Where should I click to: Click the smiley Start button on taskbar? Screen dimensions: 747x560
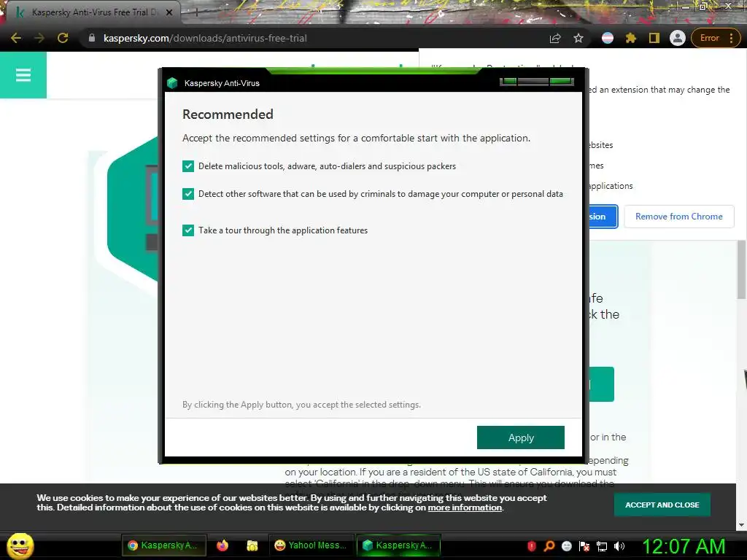[20, 545]
